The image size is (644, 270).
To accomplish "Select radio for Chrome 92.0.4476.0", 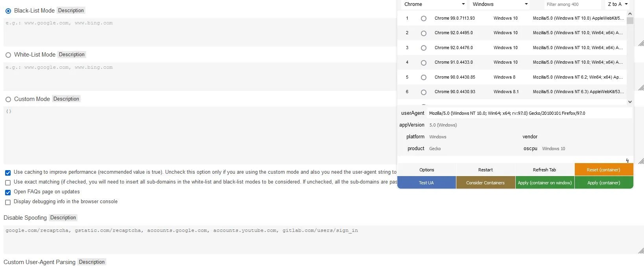I will point(424,48).
